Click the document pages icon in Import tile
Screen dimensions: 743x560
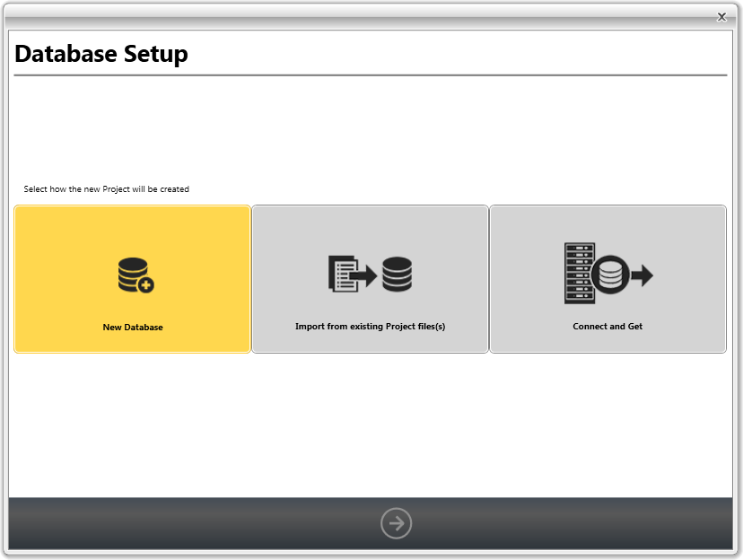341,274
